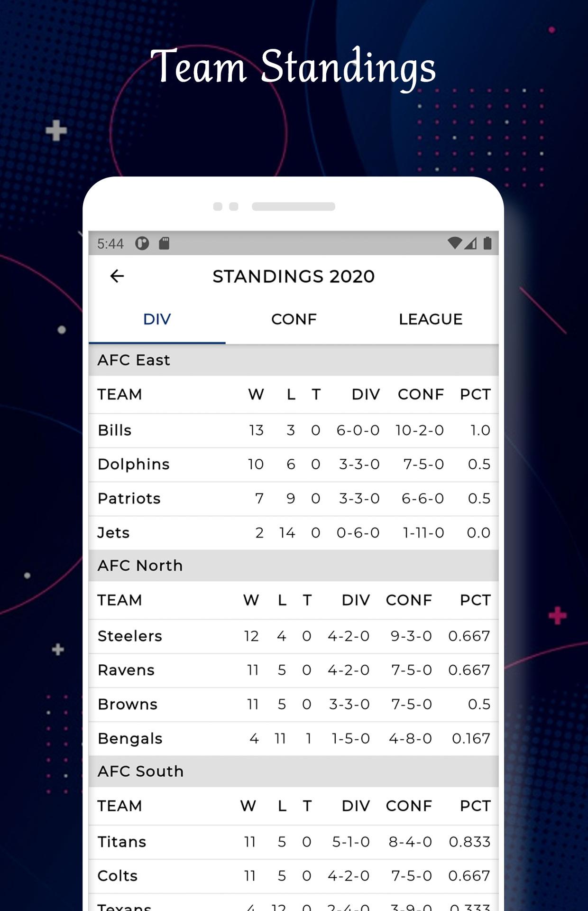The height and width of the screenshot is (911, 588).
Task: Tap the STANDINGS 2020 title
Action: coord(294,276)
